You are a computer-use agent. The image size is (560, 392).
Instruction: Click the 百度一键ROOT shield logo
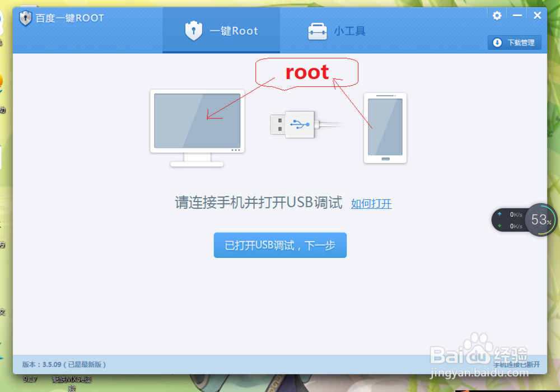(x=25, y=18)
